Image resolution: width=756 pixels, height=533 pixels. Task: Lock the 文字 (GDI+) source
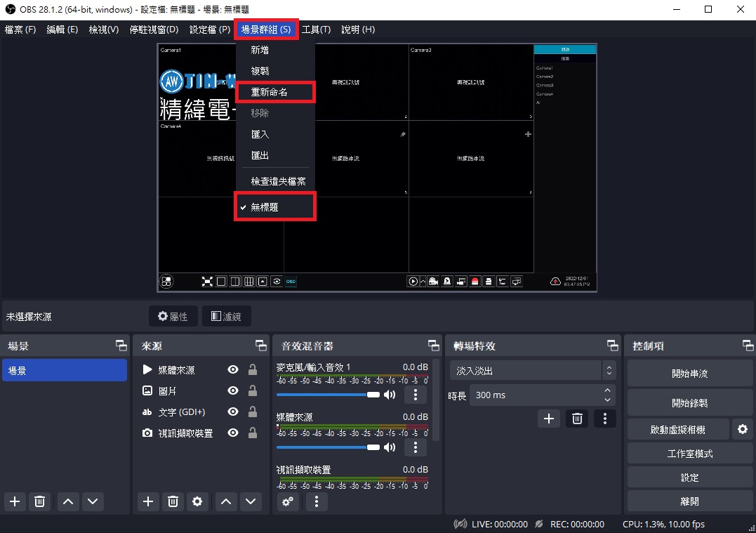click(x=252, y=412)
